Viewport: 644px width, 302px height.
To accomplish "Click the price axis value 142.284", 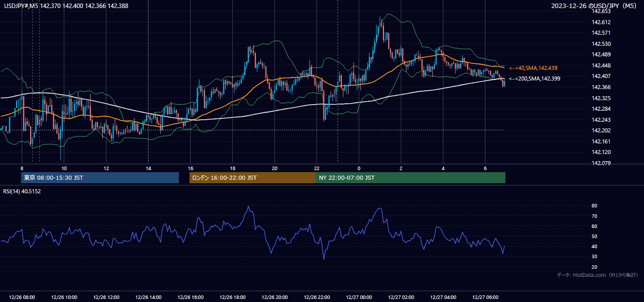I will pos(602,109).
